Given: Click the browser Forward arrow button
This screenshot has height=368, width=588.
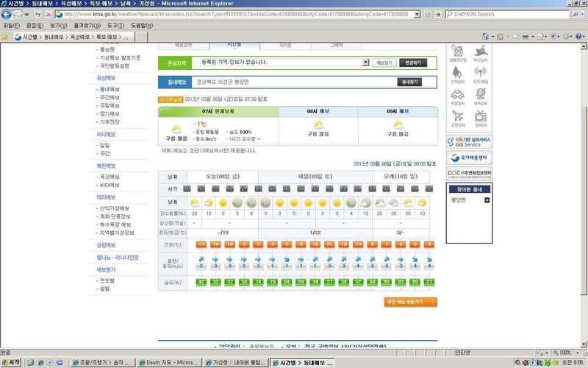Looking at the screenshot, I should [17, 14].
